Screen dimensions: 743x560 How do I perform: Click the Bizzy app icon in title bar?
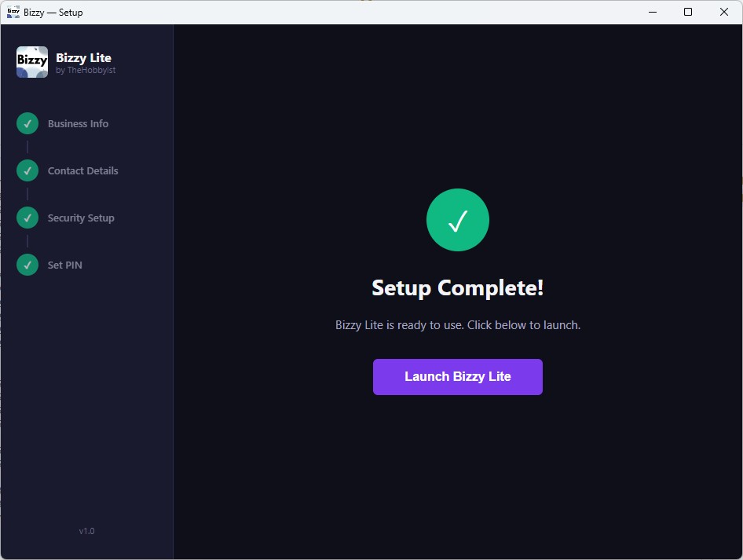tap(13, 12)
